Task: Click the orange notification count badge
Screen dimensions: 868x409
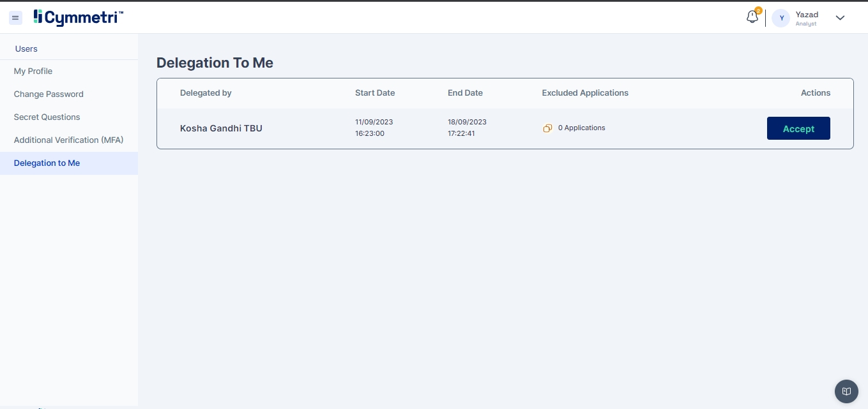Action: 758,10
